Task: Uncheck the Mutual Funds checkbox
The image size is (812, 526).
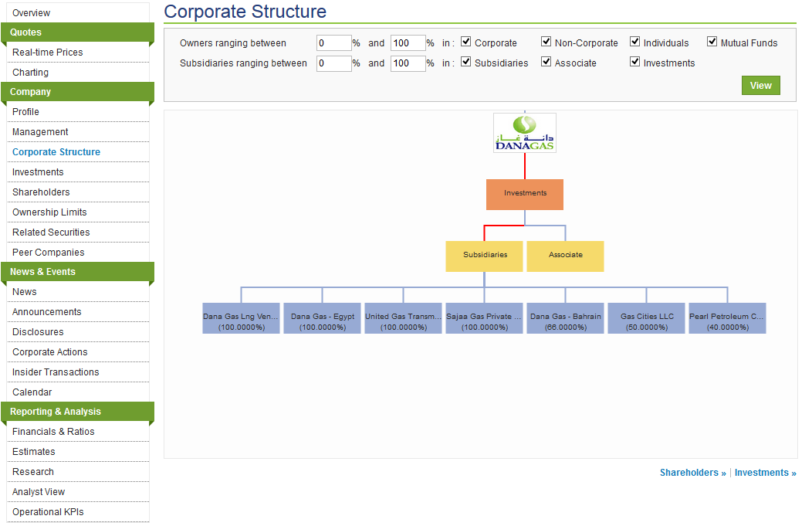Action: (x=712, y=42)
